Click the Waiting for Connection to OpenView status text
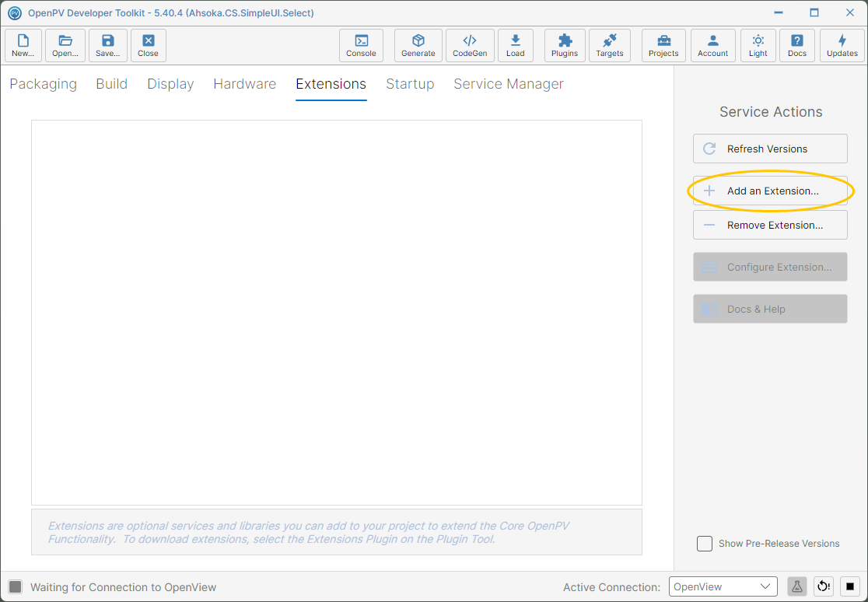Image resolution: width=868 pixels, height=602 pixels. click(x=124, y=587)
